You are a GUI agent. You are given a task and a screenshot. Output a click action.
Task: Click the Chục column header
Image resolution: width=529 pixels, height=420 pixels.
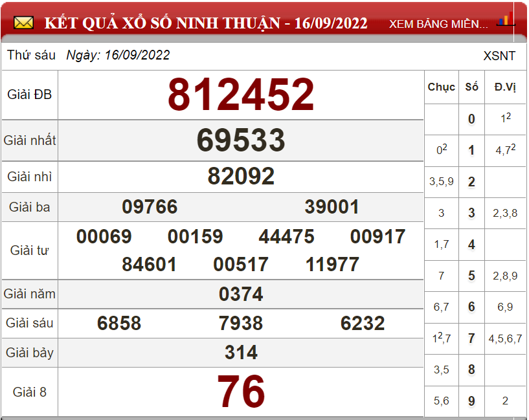(x=441, y=87)
